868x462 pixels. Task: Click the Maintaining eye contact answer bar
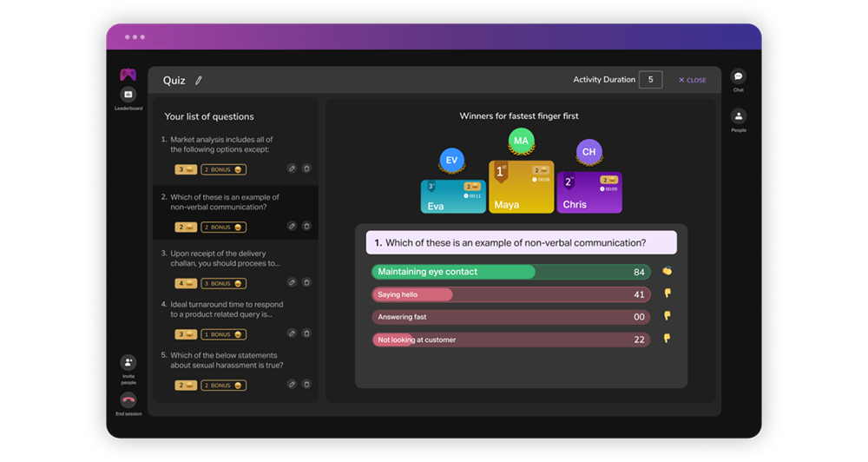(x=510, y=272)
